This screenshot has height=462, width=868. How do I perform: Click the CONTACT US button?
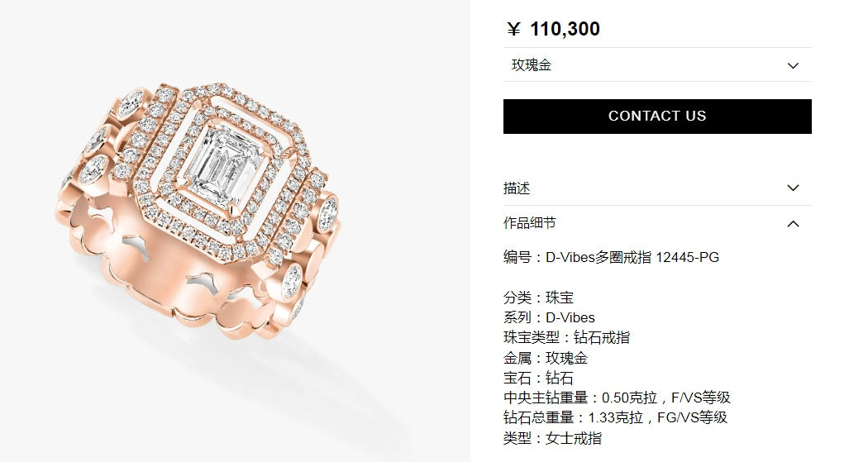pyautogui.click(x=657, y=117)
